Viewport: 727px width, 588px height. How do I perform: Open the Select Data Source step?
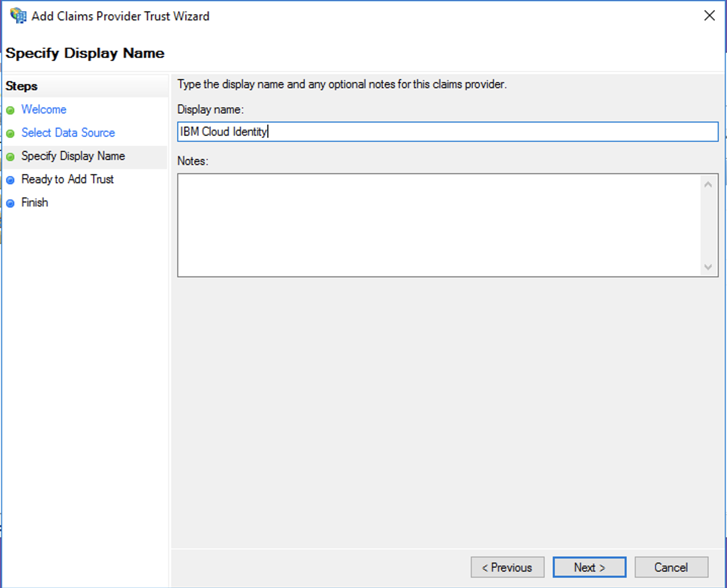pos(68,133)
